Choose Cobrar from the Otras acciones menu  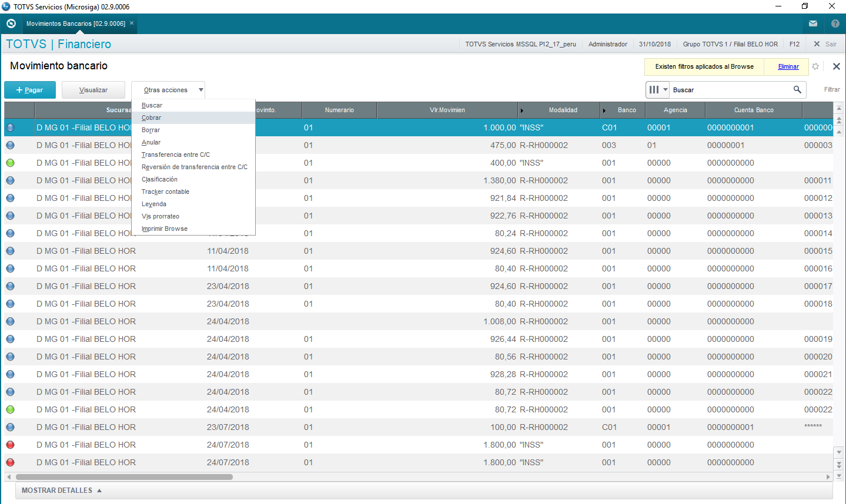point(193,117)
